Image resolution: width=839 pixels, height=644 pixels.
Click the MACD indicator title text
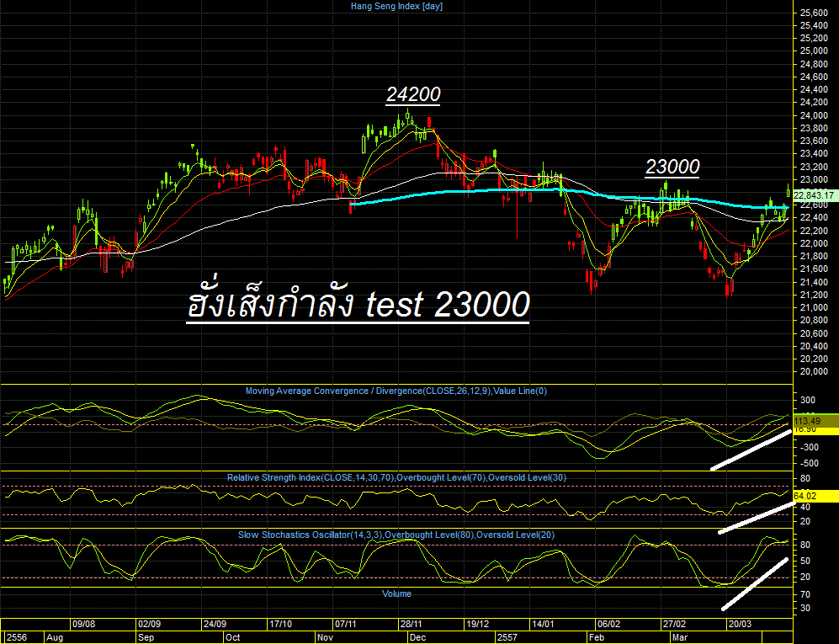click(396, 391)
